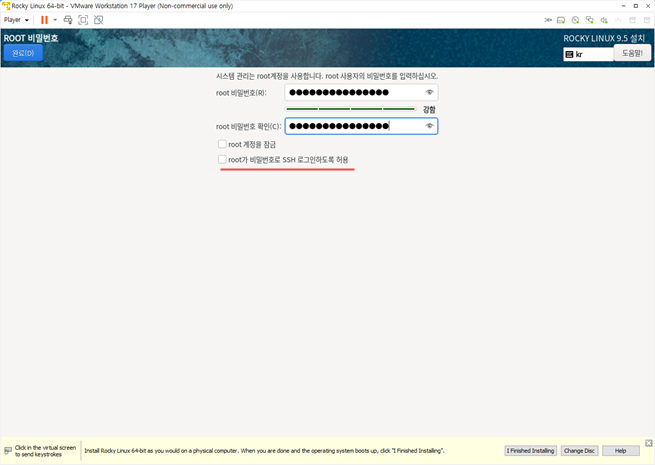655x465 pixels.
Task: Toggle Unity mode icon
Action: (x=99, y=20)
